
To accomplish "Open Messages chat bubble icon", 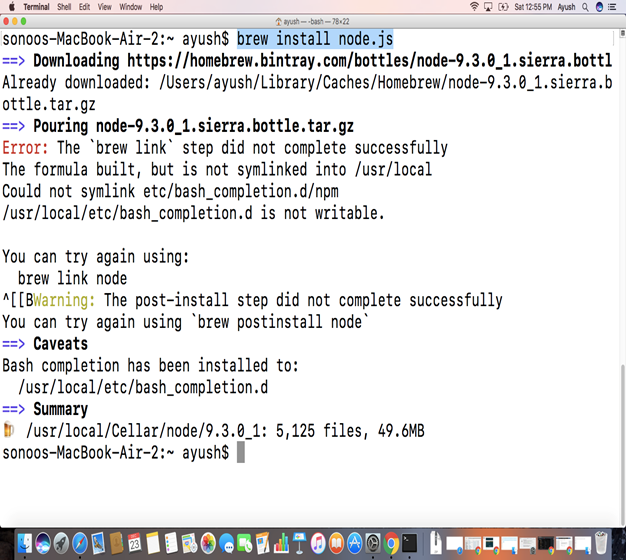I will coord(226,544).
